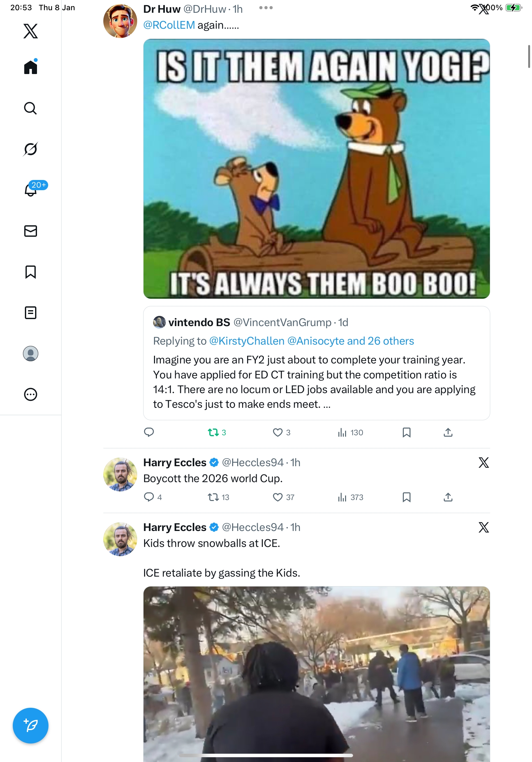Tap the compose new post button
Screen dimensions: 532x762
pos(31,725)
